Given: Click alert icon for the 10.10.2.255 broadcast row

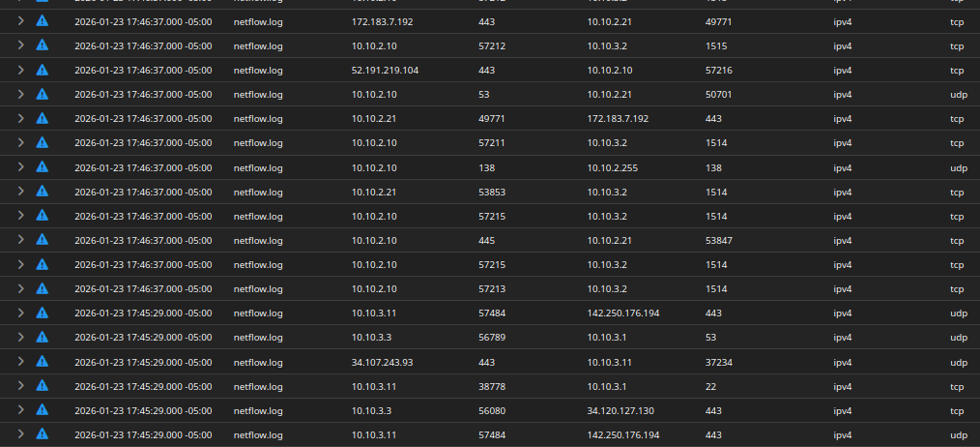Looking at the screenshot, I should 42,166.
